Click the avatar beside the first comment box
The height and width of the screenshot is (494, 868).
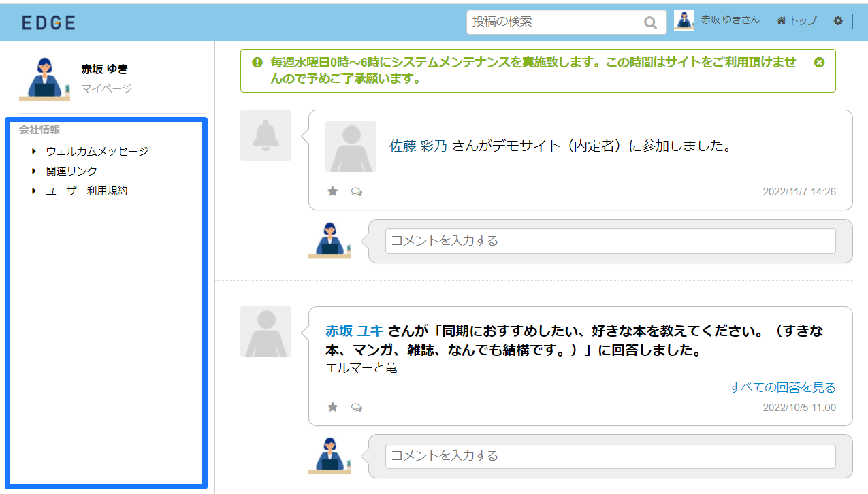[330, 240]
